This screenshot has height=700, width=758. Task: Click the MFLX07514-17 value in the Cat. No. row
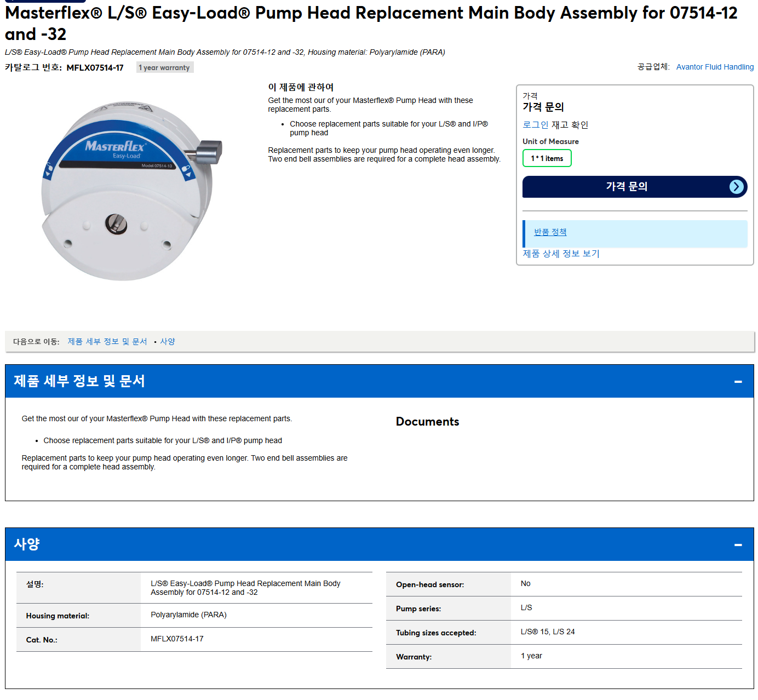click(x=177, y=639)
